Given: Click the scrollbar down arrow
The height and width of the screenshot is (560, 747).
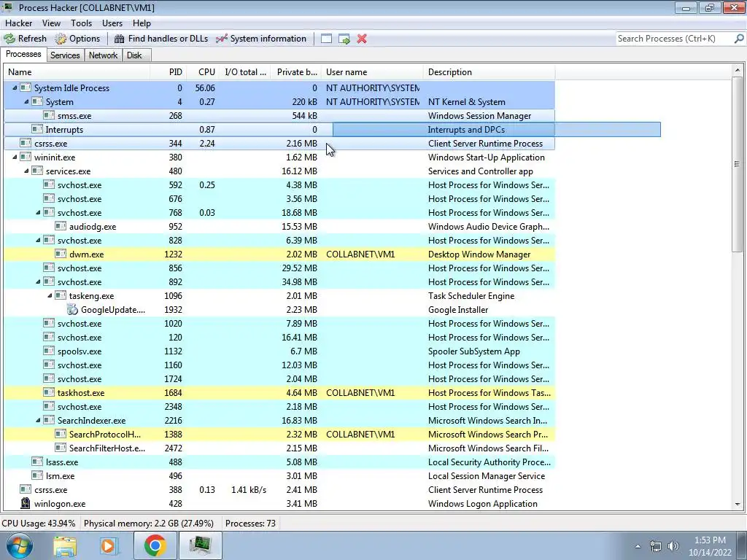Looking at the screenshot, I should tap(737, 504).
